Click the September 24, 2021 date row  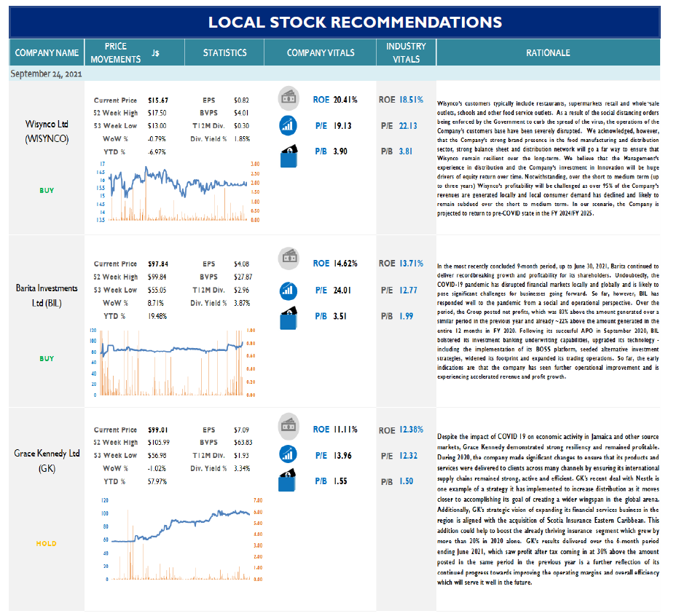pyautogui.click(x=334, y=74)
